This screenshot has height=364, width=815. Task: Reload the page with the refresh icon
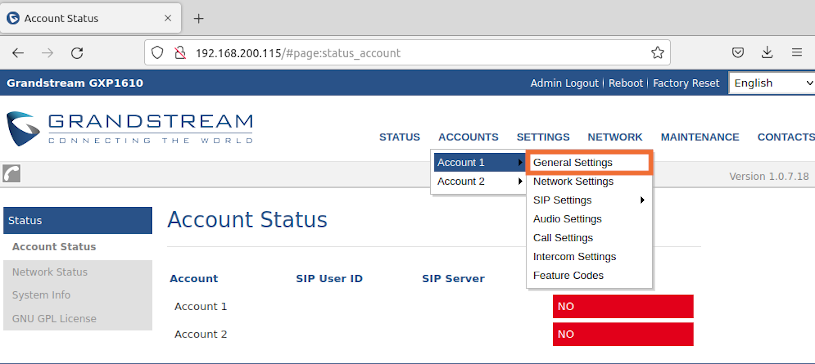coord(77,53)
